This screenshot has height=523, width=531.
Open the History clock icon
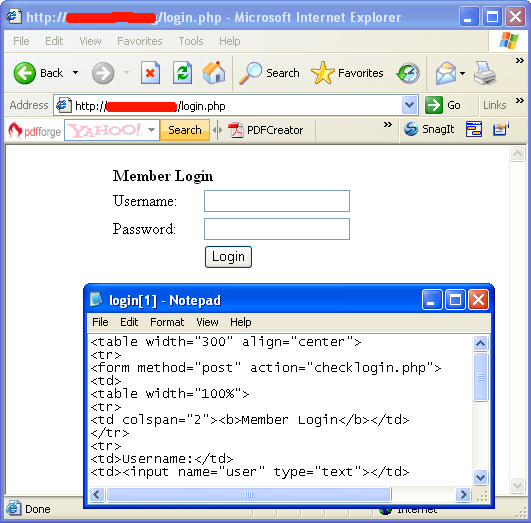[x=408, y=73]
